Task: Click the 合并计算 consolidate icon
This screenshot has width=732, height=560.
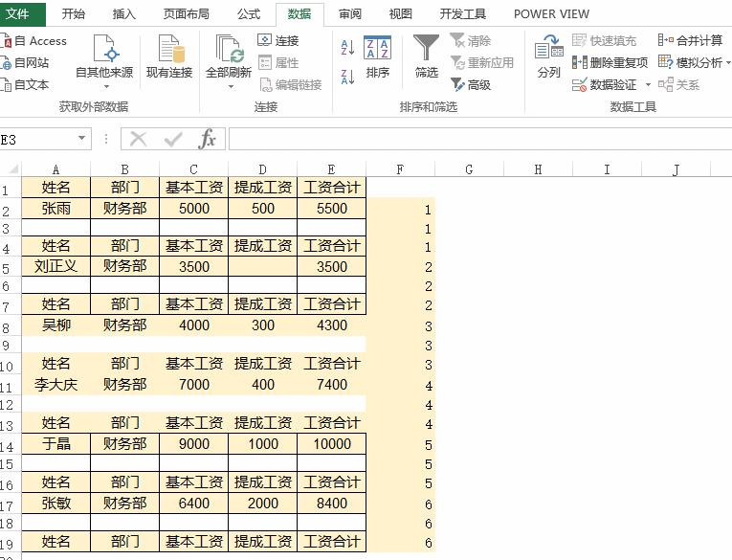Action: pos(665,40)
